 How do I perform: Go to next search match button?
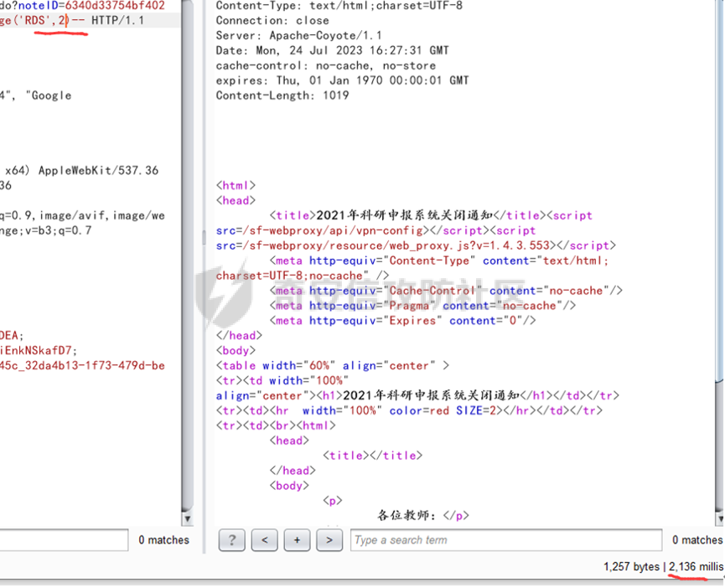tap(329, 540)
